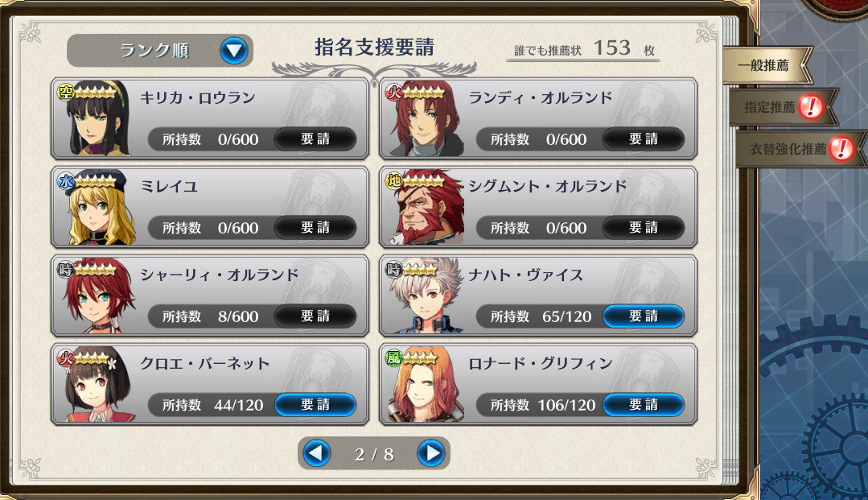This screenshot has width=868, height=500.
Task: Click the 2 / 8 page indicator
Action: coord(374,455)
